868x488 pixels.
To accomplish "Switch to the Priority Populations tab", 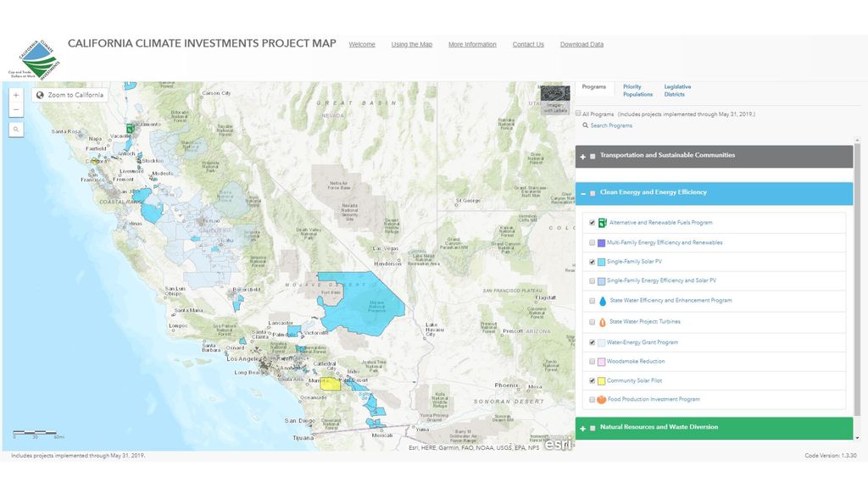I will click(637, 91).
